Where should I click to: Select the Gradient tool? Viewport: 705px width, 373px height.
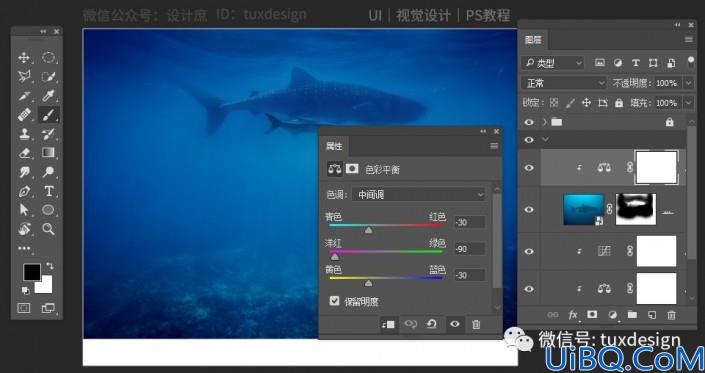[48, 153]
